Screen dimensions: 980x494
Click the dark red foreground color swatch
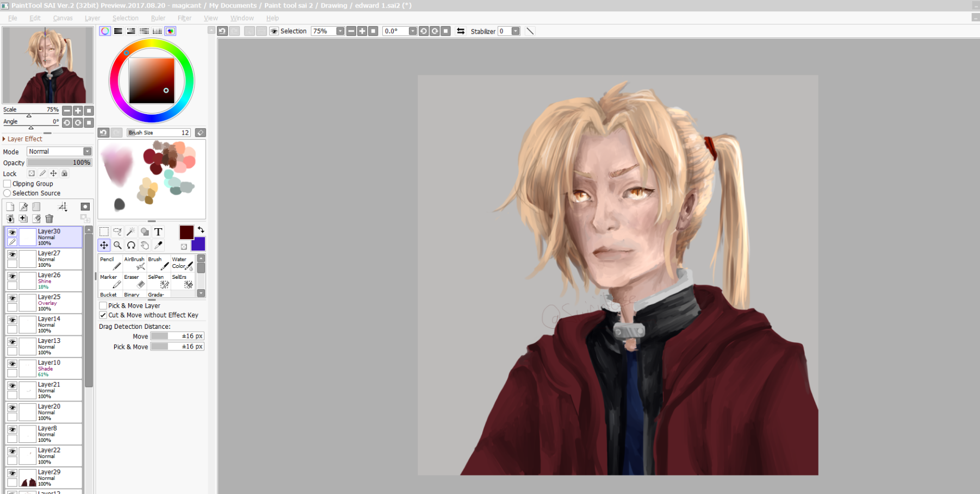(187, 232)
